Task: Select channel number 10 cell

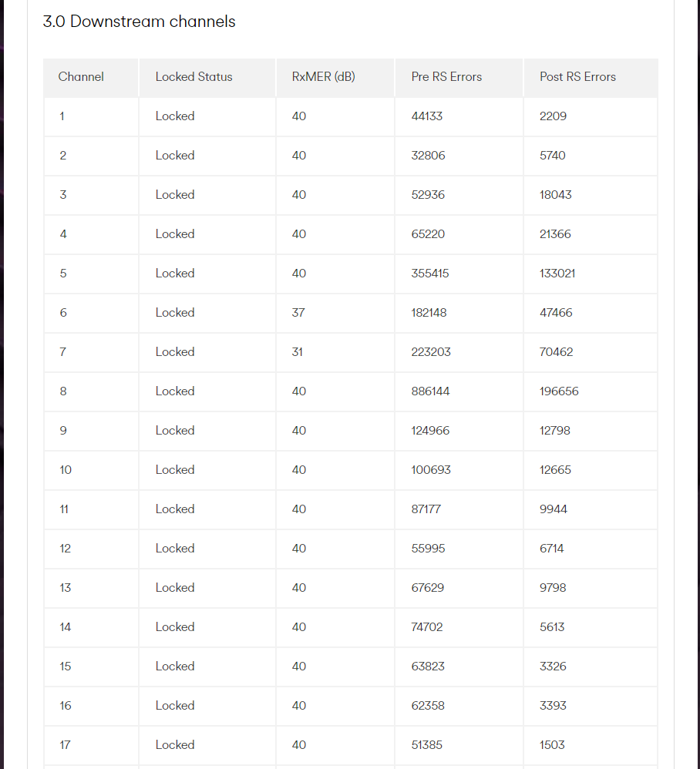Action: pos(66,470)
